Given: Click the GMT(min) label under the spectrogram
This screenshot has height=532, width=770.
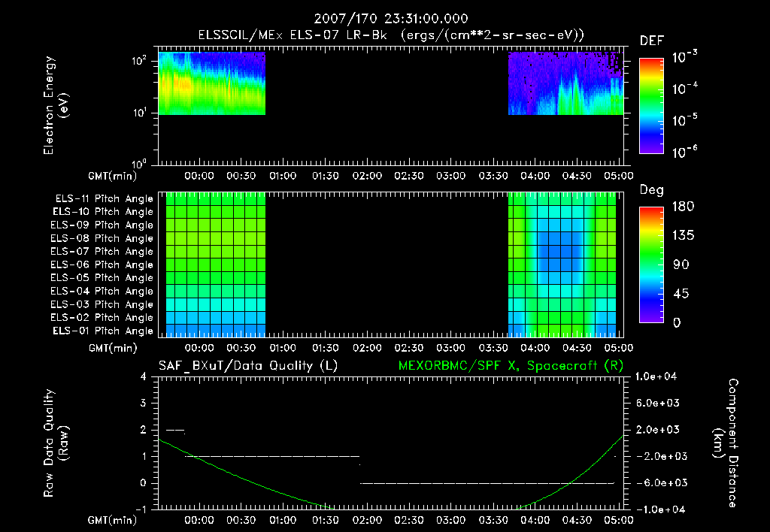Looking at the screenshot, I should (x=113, y=176).
